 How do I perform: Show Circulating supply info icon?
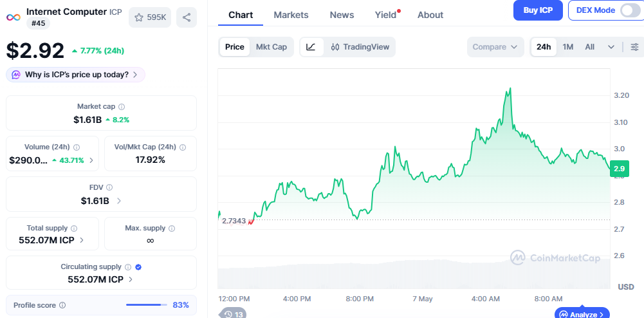pos(128,267)
